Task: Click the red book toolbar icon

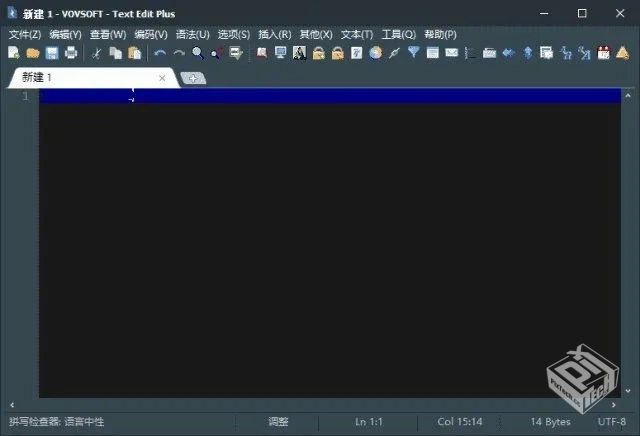Action: (262, 53)
